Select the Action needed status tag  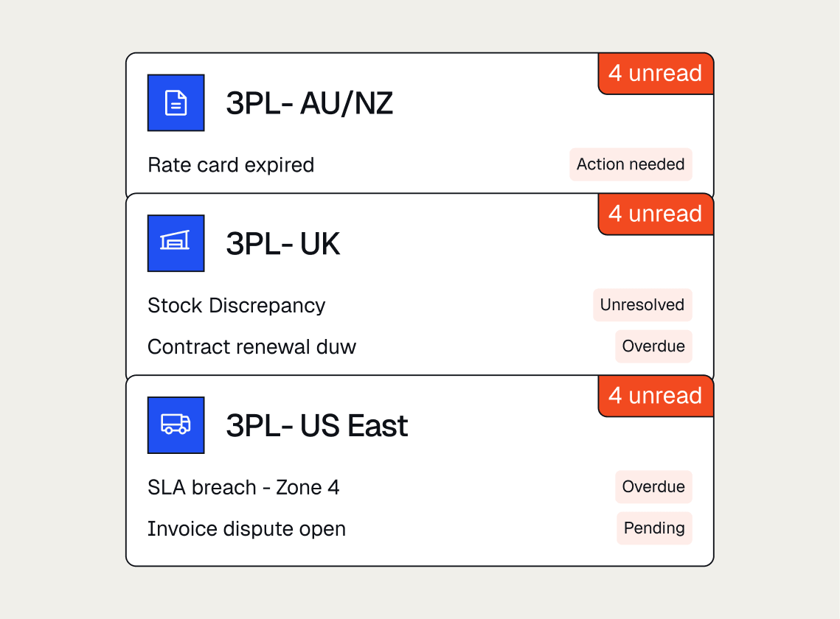tap(631, 164)
